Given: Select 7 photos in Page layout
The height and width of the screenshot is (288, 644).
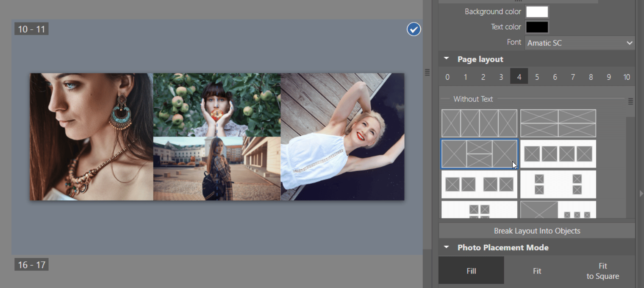Looking at the screenshot, I should coord(573,77).
